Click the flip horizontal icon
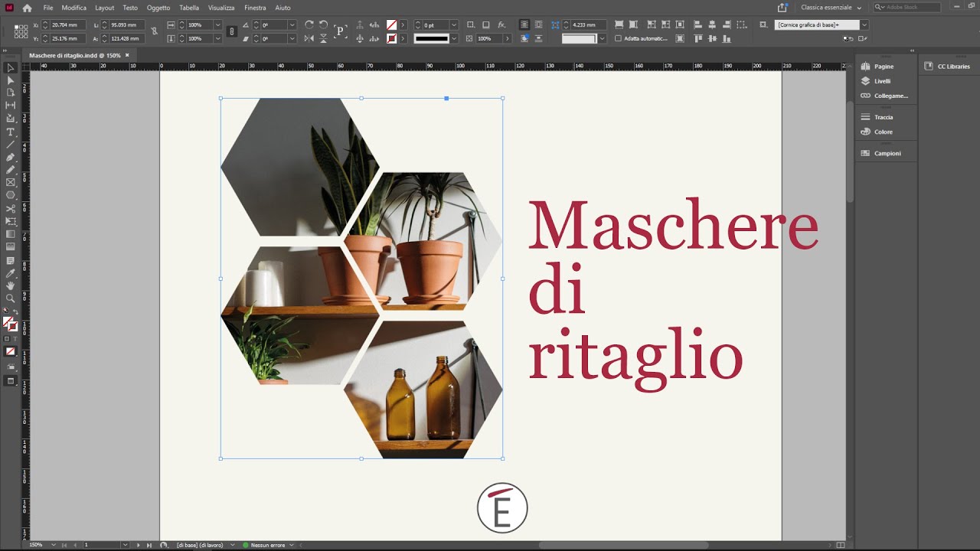This screenshot has width=980, height=551. (309, 38)
